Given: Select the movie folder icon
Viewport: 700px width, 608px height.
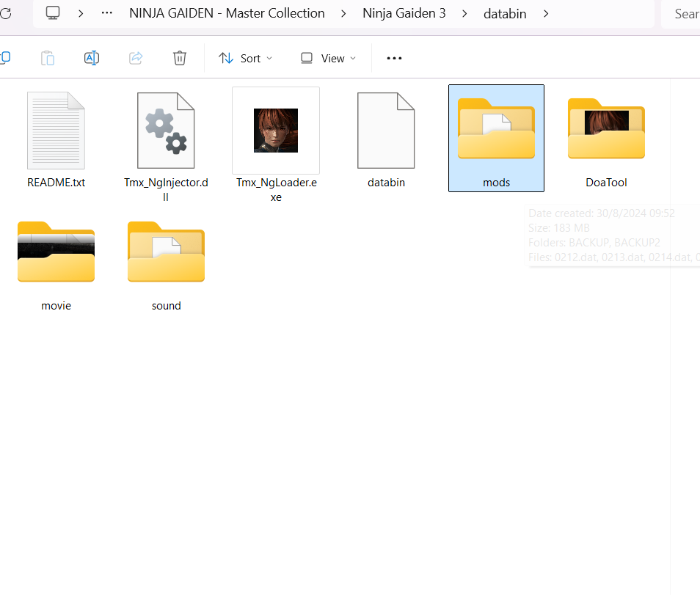Looking at the screenshot, I should (x=56, y=252).
